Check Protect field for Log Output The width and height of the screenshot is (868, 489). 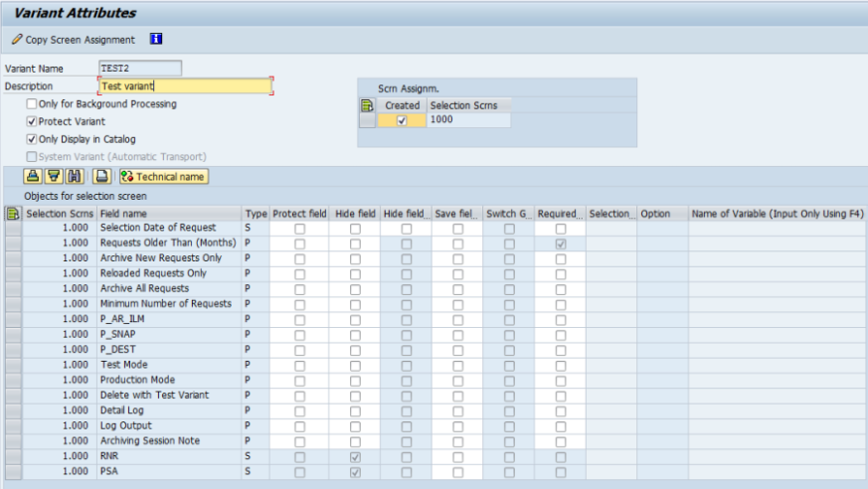tap(299, 426)
